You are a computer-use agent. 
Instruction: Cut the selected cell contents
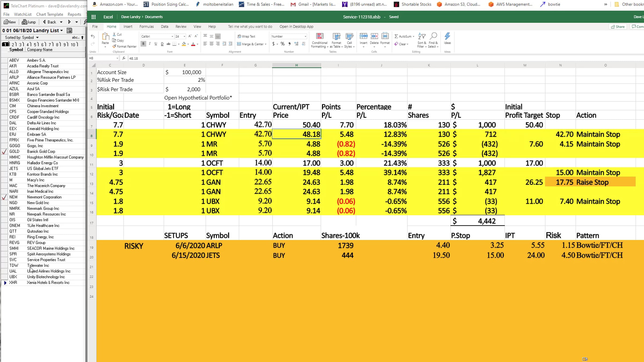click(x=117, y=34)
